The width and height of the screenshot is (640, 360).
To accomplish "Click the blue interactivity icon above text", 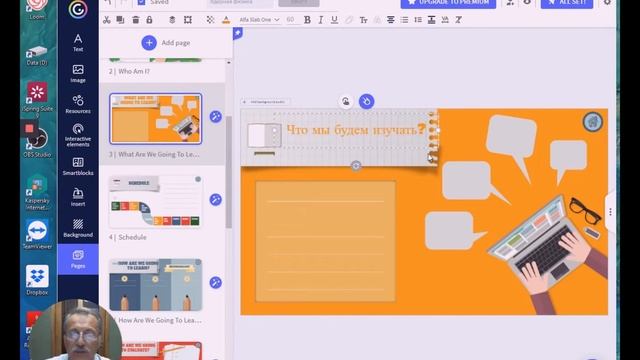I will click(x=367, y=101).
